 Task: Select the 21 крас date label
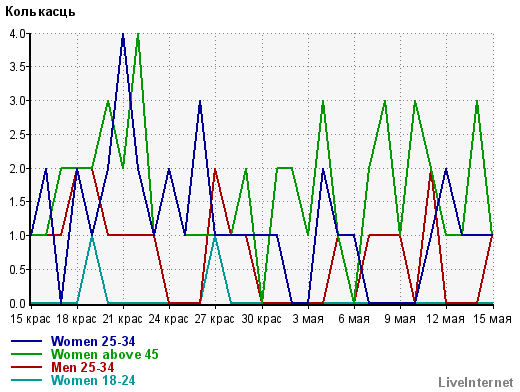122,319
